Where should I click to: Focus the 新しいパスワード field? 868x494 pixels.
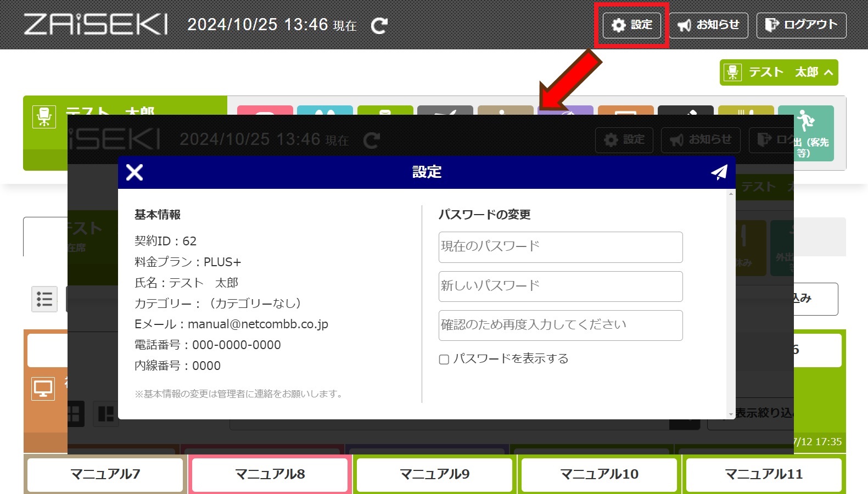pos(561,286)
